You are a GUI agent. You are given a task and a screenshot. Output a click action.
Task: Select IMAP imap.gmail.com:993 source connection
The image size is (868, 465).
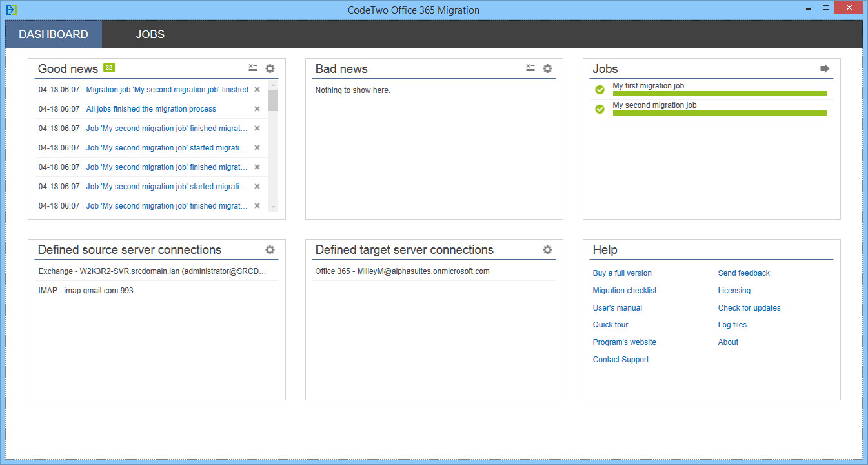click(x=157, y=291)
